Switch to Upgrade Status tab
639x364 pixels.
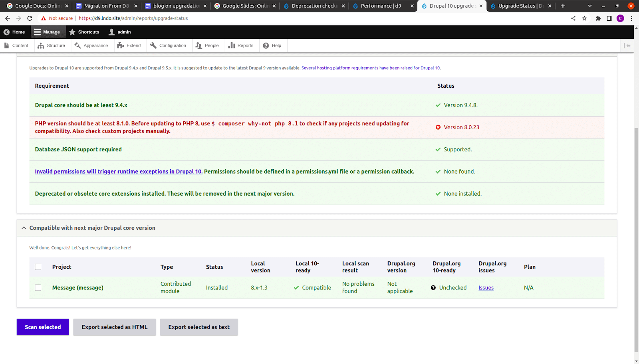[521, 6]
